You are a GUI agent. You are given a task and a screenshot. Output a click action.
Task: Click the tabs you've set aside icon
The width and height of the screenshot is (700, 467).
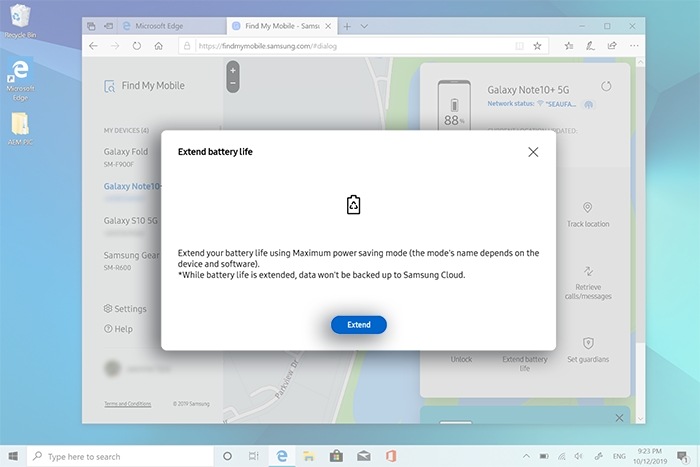click(x=92, y=26)
